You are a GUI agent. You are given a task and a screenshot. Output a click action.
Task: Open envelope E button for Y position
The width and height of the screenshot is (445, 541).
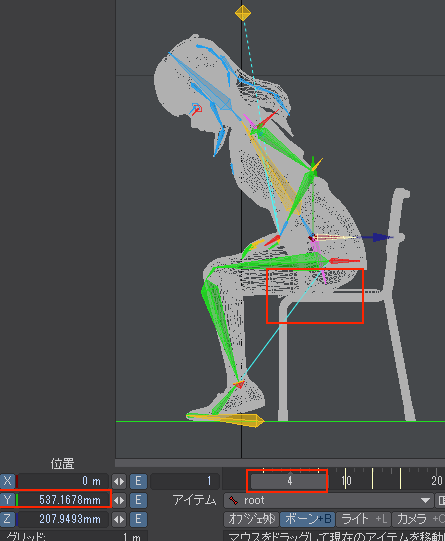[138, 500]
